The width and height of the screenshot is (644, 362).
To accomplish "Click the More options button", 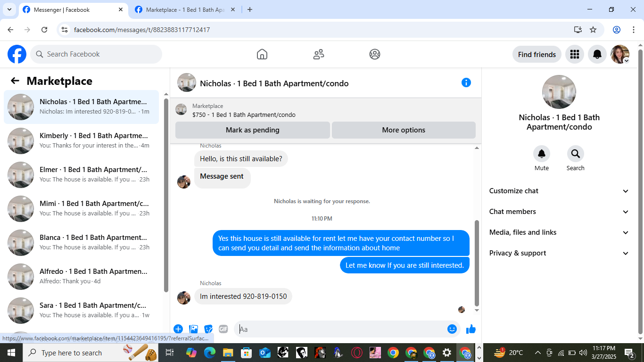I will point(404,130).
